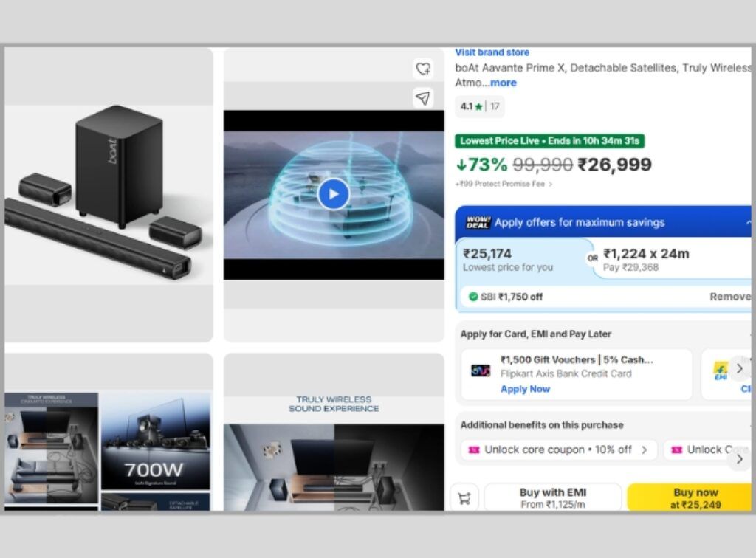Open the 700W product image
This screenshot has width=756, height=558.
click(155, 441)
